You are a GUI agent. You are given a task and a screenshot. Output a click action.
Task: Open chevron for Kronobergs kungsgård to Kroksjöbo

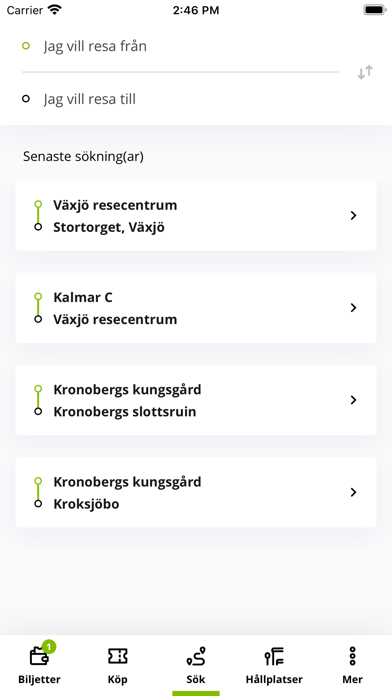coord(353,493)
